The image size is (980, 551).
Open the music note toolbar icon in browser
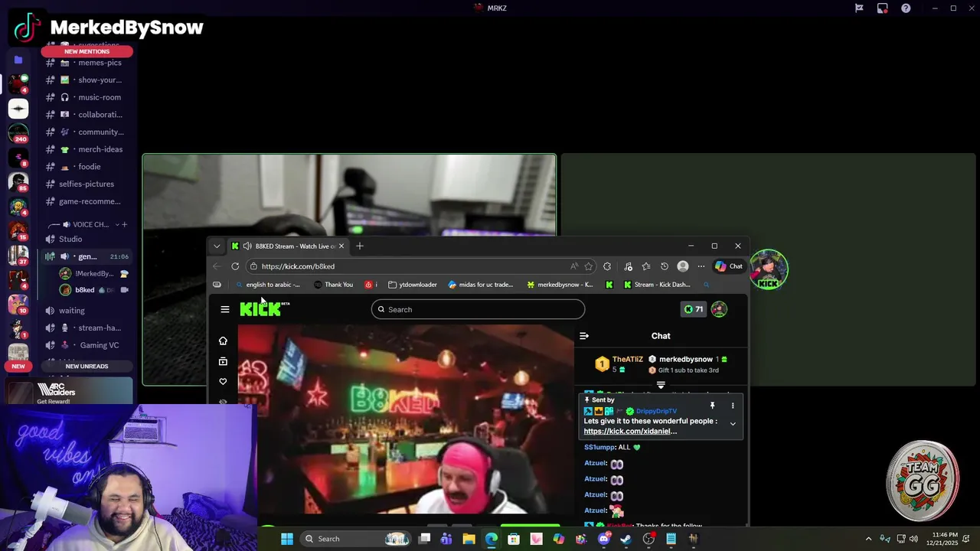tap(628, 266)
